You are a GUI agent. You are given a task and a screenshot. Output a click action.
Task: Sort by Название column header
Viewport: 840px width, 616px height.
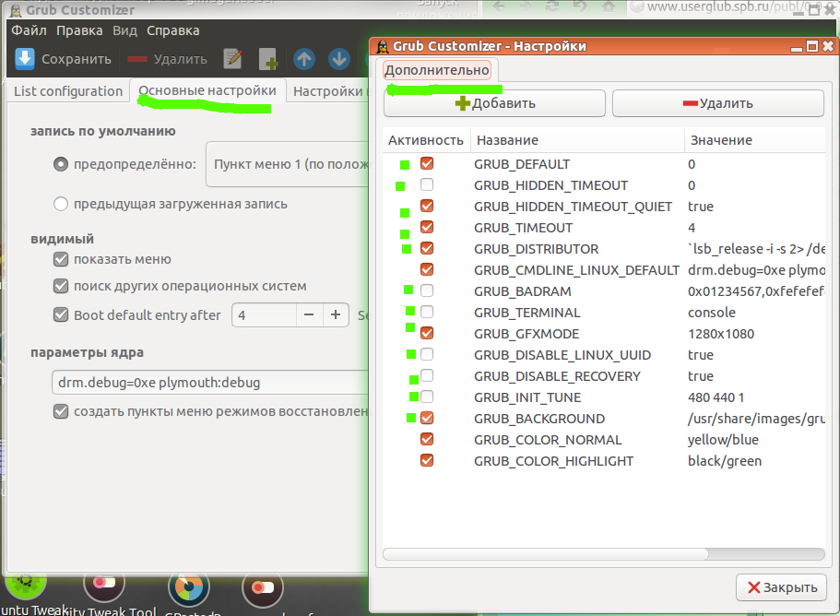577,140
